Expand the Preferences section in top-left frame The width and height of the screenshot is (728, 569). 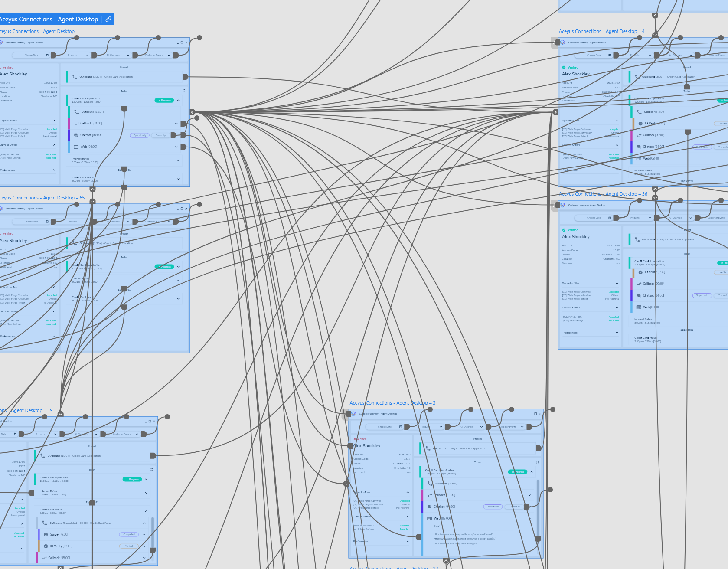(x=54, y=170)
